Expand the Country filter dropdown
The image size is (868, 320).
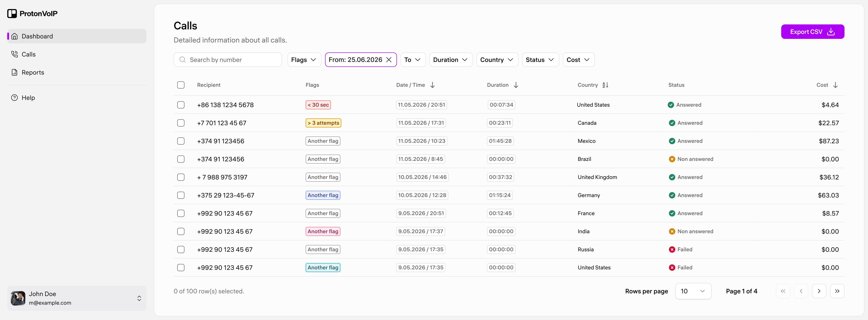coord(497,60)
